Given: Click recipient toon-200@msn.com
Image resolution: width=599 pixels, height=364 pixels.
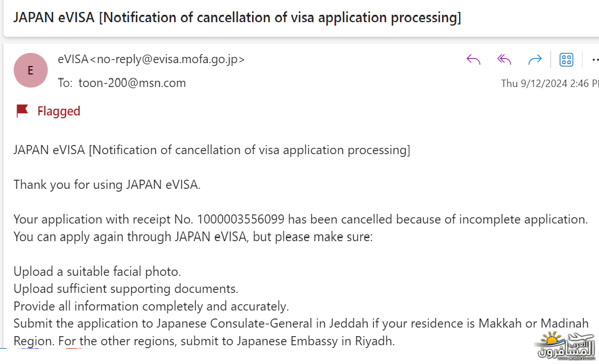Looking at the screenshot, I should click(132, 83).
